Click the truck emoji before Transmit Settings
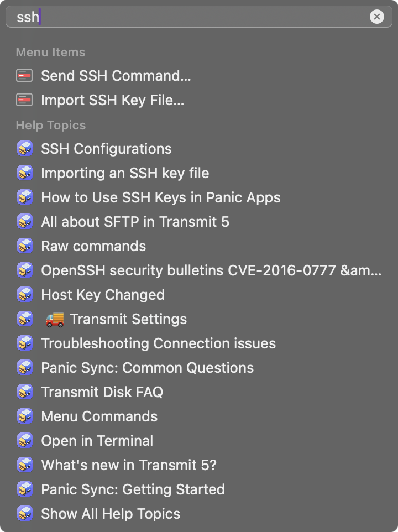 click(x=55, y=319)
